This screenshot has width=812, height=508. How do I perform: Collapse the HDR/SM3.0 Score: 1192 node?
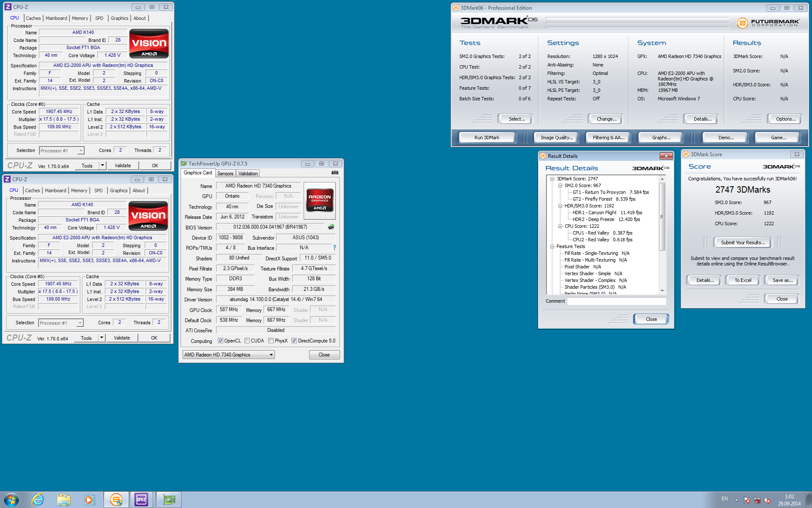click(560, 206)
